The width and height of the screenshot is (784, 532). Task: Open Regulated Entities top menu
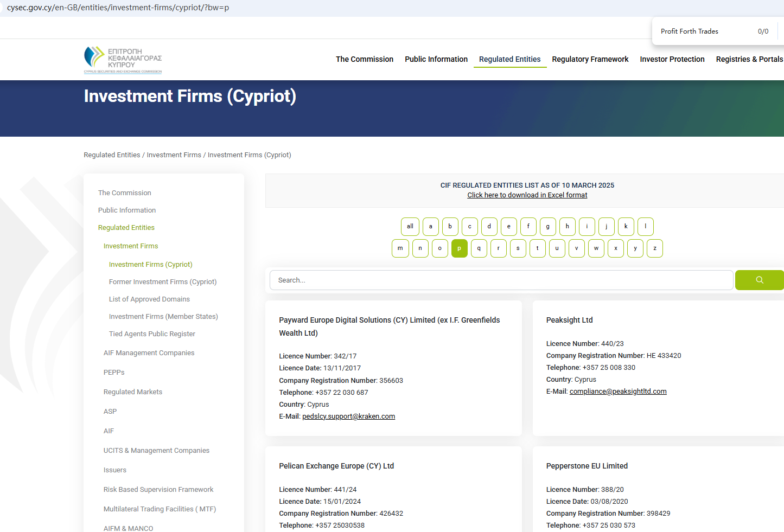pyautogui.click(x=509, y=59)
